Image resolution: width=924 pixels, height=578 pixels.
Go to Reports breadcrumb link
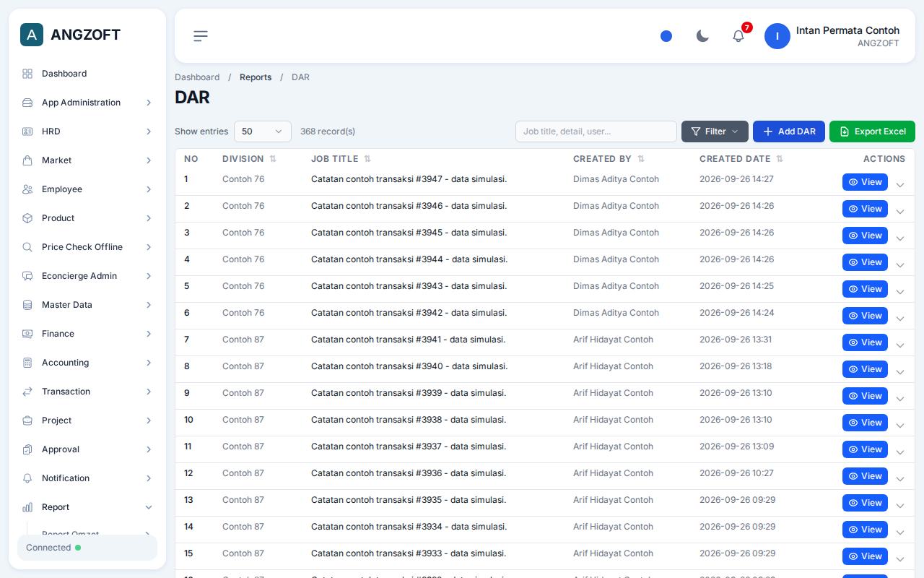[256, 77]
